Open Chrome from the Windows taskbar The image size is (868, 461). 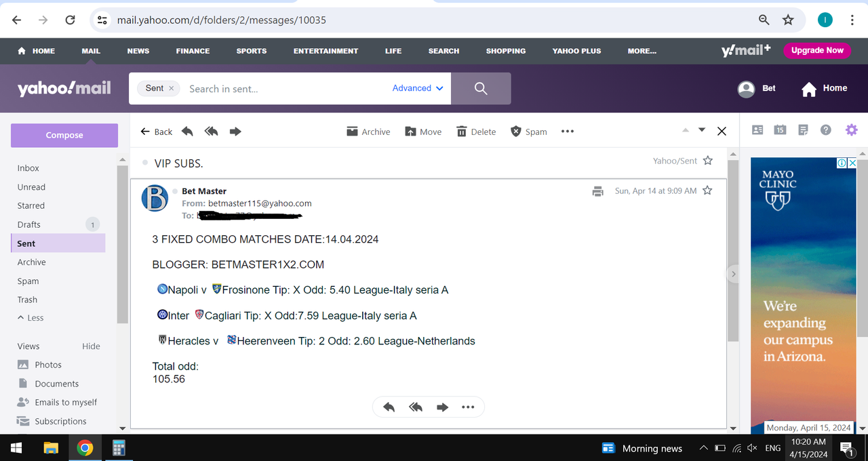coord(85,447)
